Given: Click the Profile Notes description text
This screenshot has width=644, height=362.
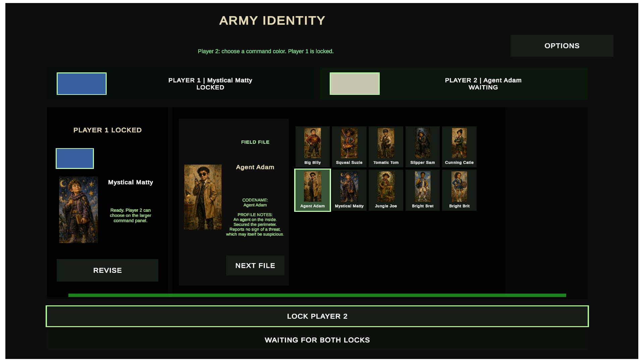Looking at the screenshot, I should (255, 225).
